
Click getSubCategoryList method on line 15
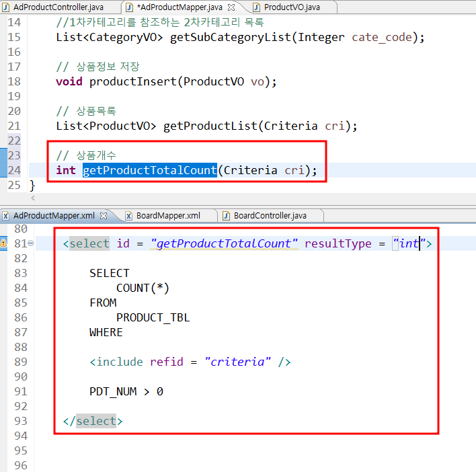click(230, 38)
